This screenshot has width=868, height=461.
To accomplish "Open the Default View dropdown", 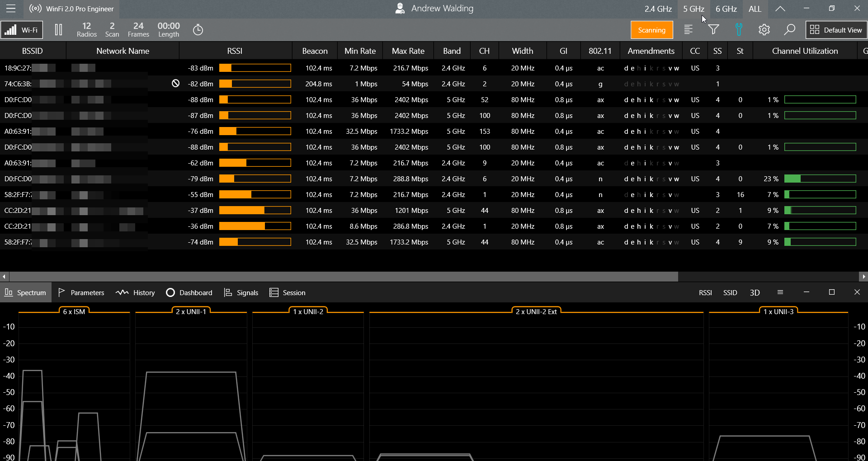I will pyautogui.click(x=836, y=29).
